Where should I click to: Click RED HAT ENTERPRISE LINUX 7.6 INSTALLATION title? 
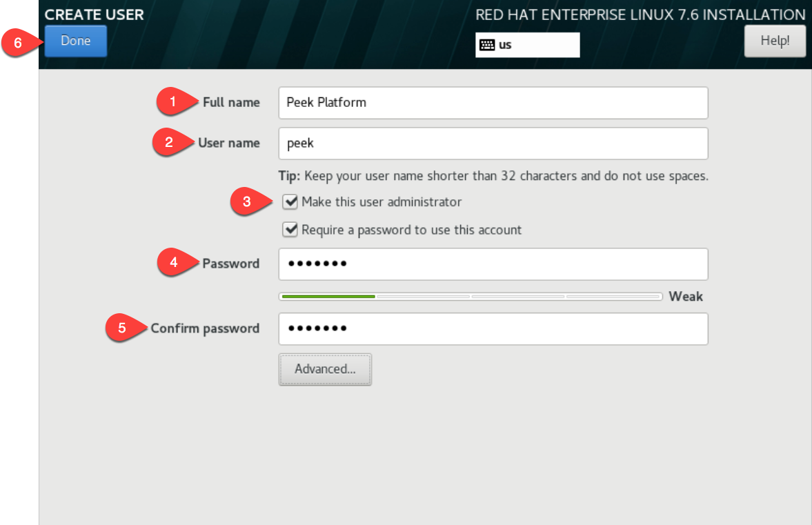coord(641,14)
